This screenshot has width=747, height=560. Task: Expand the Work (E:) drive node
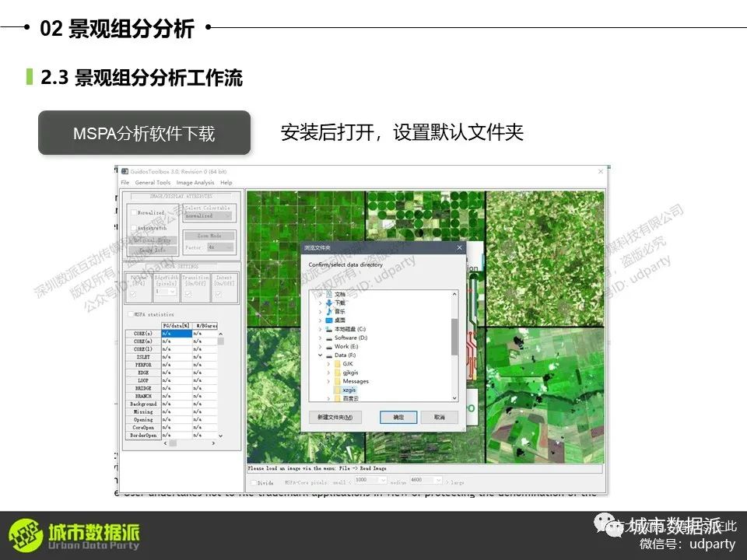click(x=319, y=346)
